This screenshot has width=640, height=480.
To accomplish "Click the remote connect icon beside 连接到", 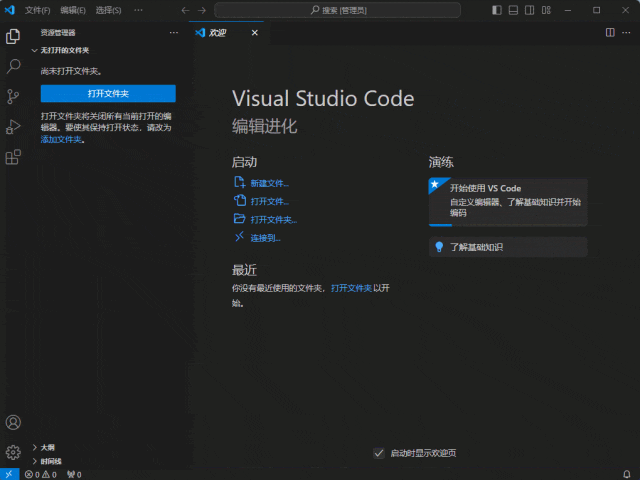I will [x=240, y=236].
